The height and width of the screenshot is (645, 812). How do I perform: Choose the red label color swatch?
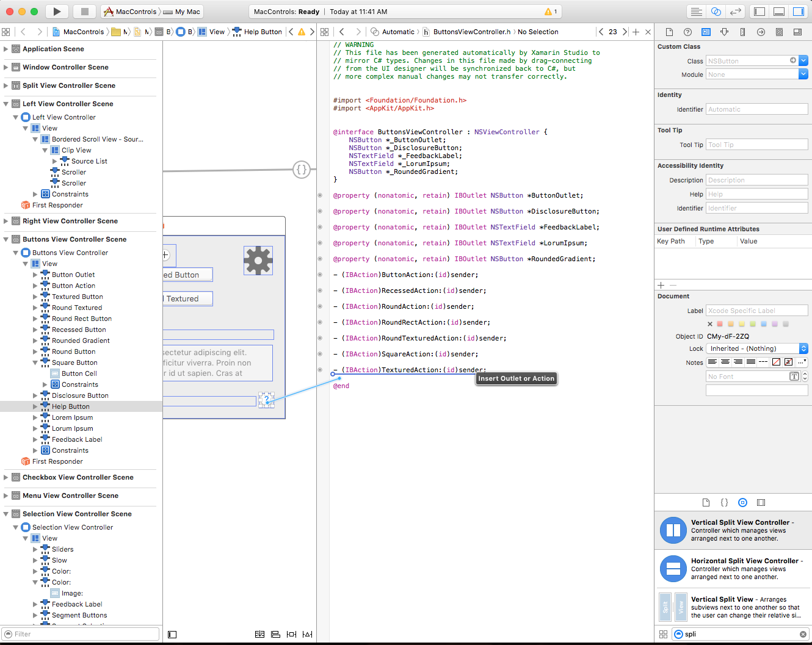720,324
